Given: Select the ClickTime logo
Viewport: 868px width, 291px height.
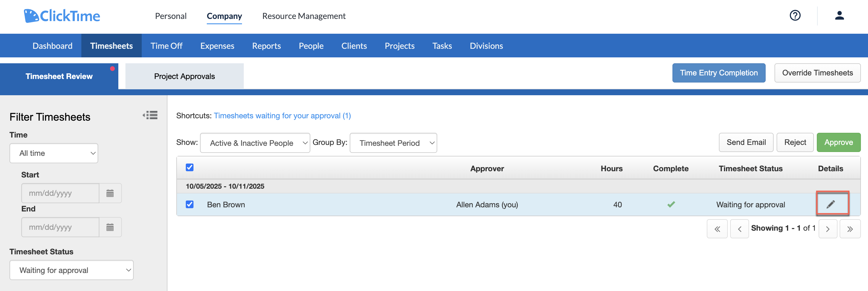Looking at the screenshot, I should click(x=62, y=15).
